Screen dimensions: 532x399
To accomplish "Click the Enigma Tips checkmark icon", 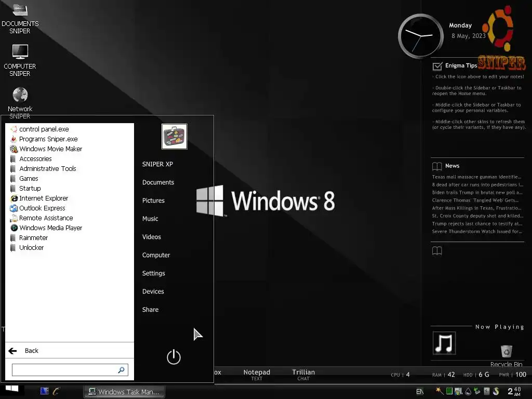I will 437,66.
